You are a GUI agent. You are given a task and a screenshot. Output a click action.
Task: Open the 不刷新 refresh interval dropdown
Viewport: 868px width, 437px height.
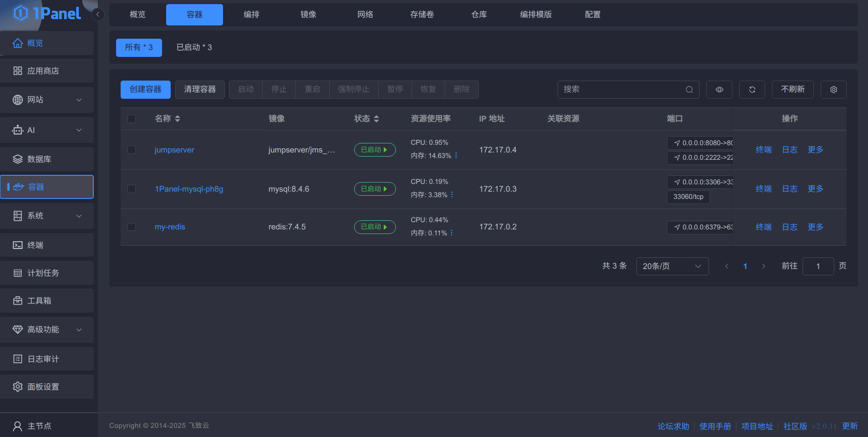coord(792,90)
